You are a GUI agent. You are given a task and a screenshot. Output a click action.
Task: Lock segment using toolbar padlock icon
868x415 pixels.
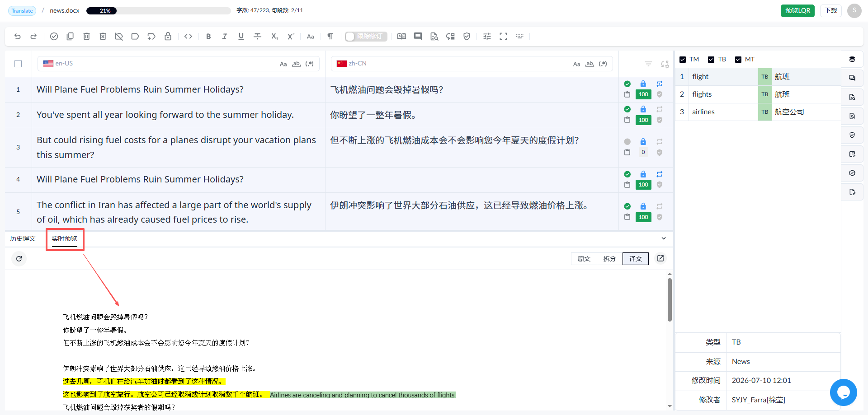coord(168,37)
